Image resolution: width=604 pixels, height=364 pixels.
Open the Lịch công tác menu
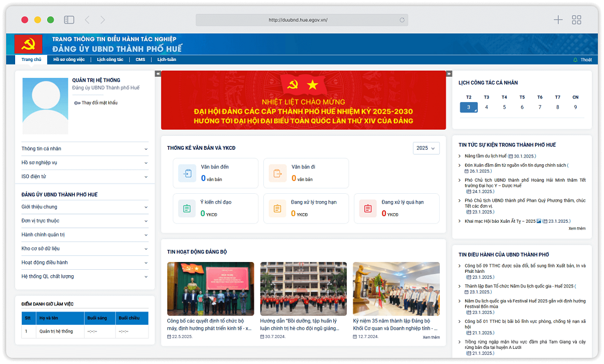(x=110, y=60)
